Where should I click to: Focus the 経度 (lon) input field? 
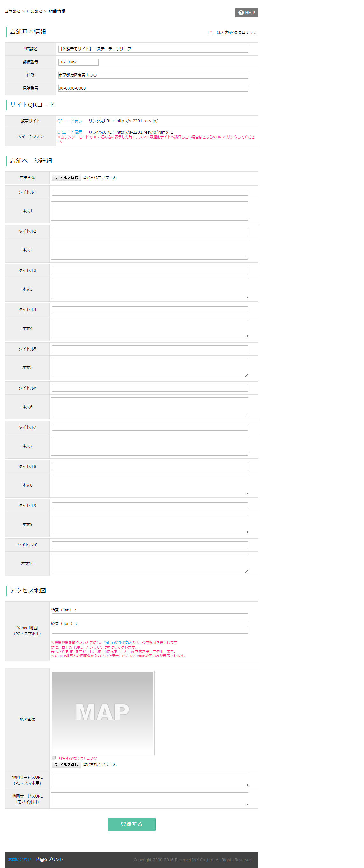149,630
